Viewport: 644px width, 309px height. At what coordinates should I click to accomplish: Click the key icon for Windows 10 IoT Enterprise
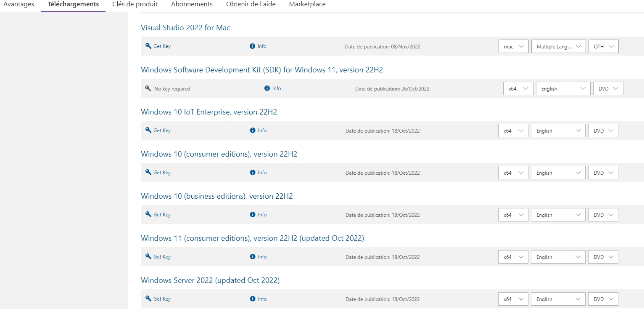pyautogui.click(x=148, y=130)
